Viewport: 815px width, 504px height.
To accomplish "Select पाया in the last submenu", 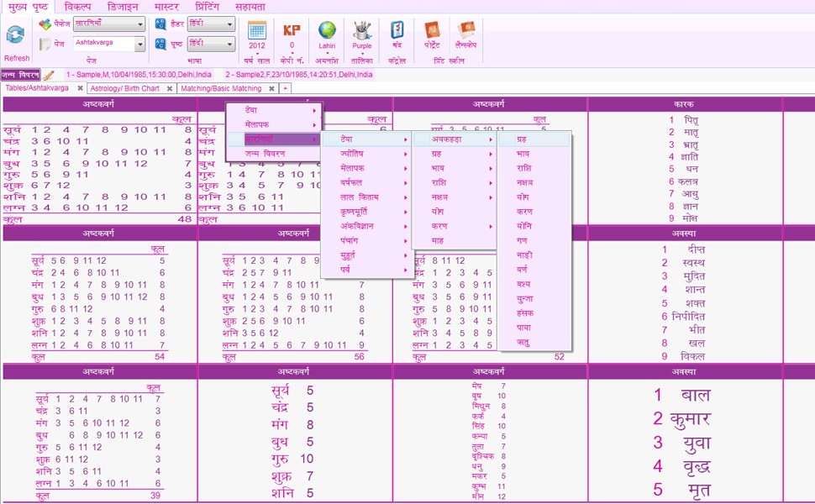I will coord(534,328).
